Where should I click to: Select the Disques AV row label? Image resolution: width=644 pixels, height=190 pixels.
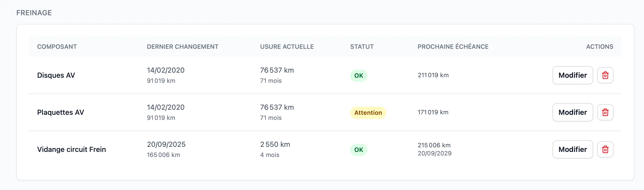[x=56, y=75]
